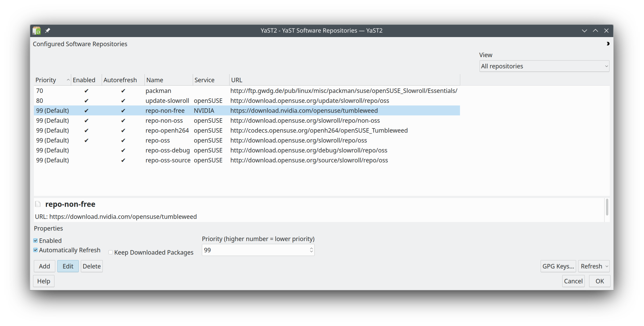Sort by the Enabled column header

[86, 80]
